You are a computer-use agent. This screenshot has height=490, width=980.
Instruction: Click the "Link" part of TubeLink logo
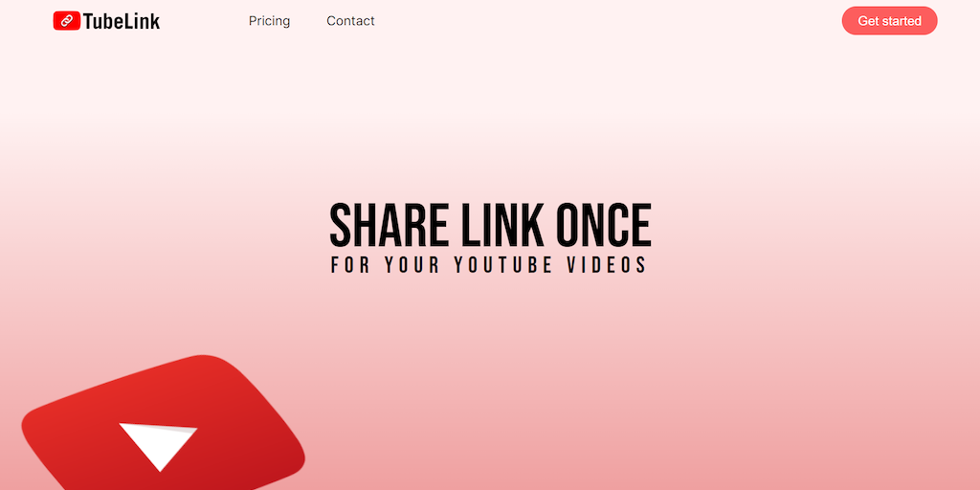pos(144,21)
